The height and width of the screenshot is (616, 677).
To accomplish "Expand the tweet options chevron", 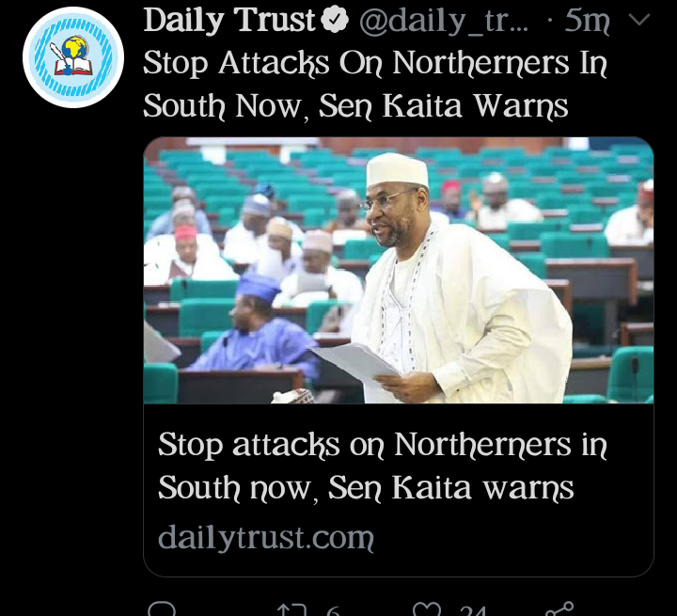I will pyautogui.click(x=639, y=20).
